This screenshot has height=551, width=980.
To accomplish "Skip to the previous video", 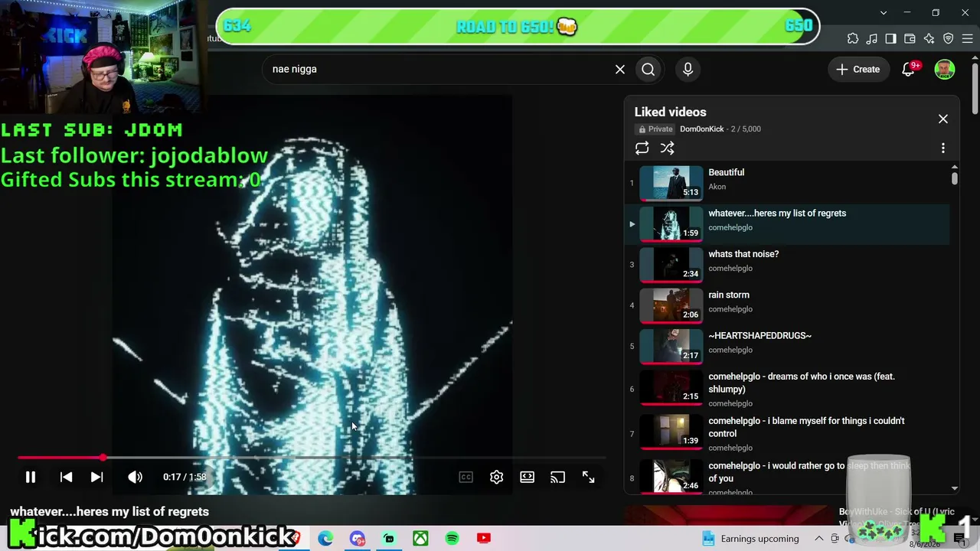I will tap(66, 477).
